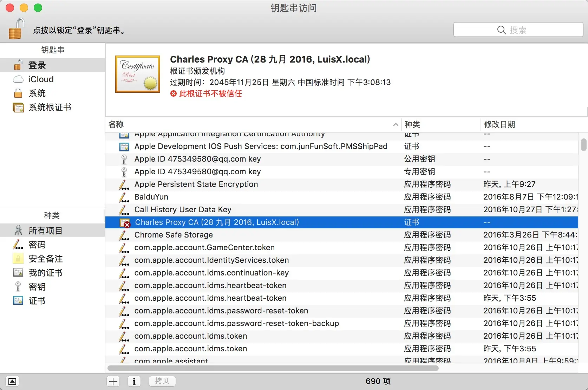Click the 密钥 key icon in sidebar
Viewport: 588px width, 390px height.
(18, 287)
